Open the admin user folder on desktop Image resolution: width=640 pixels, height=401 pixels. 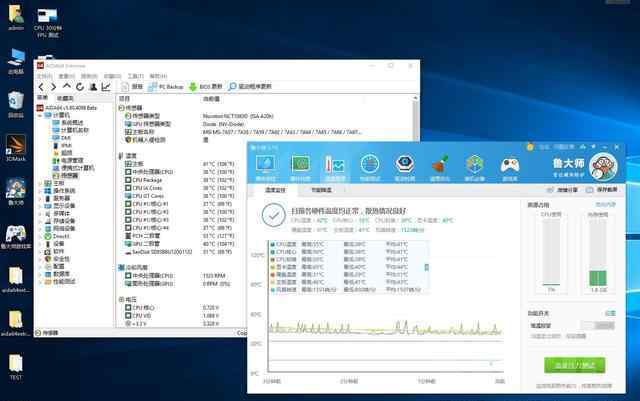[16, 18]
